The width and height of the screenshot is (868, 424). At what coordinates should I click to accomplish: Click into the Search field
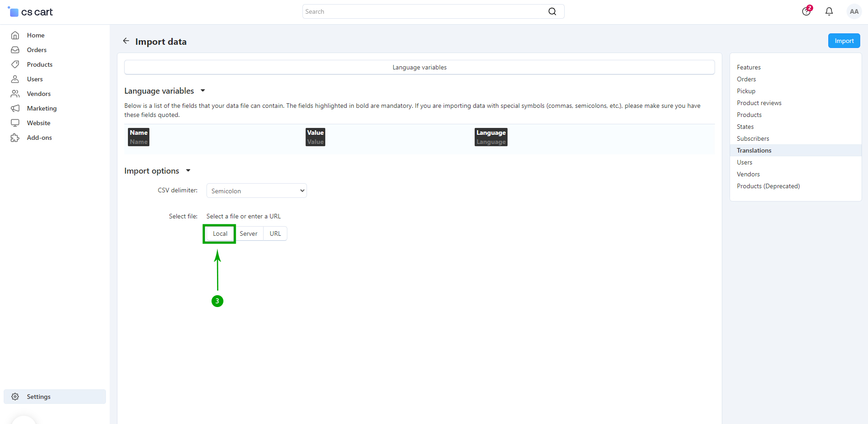tap(425, 11)
